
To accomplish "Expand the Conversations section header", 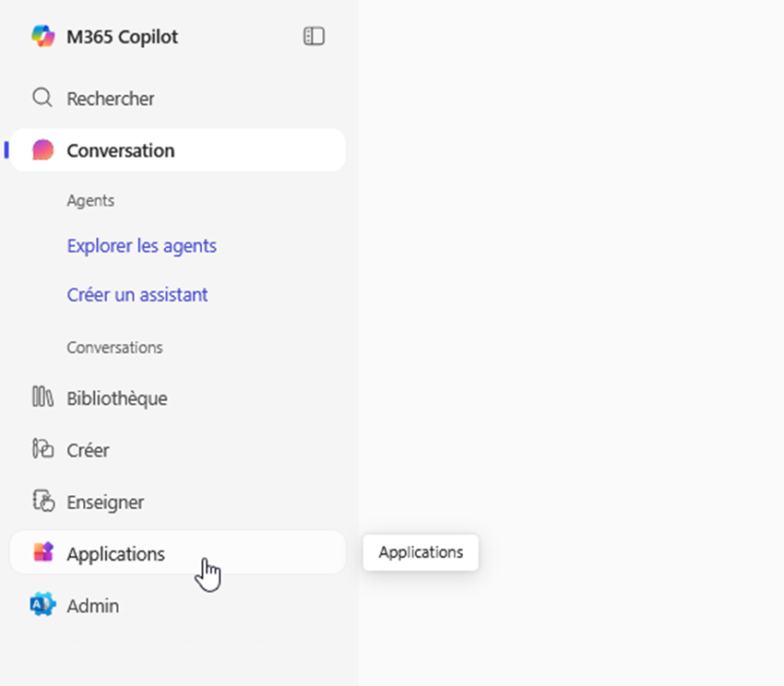I will [x=114, y=348].
